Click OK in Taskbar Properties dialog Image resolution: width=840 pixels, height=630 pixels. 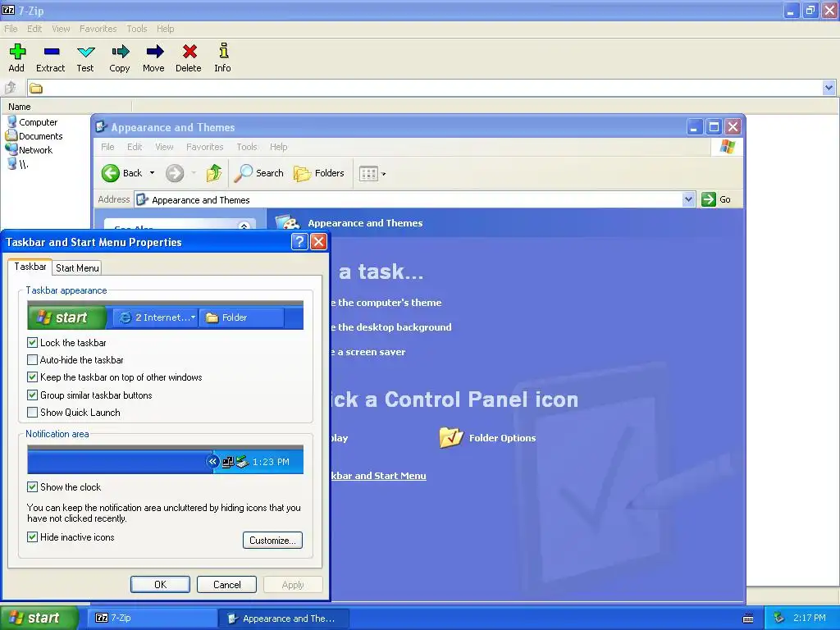click(x=160, y=584)
